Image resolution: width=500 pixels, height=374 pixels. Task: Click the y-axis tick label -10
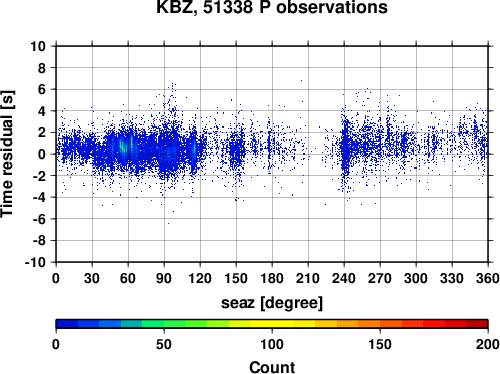tap(35, 262)
